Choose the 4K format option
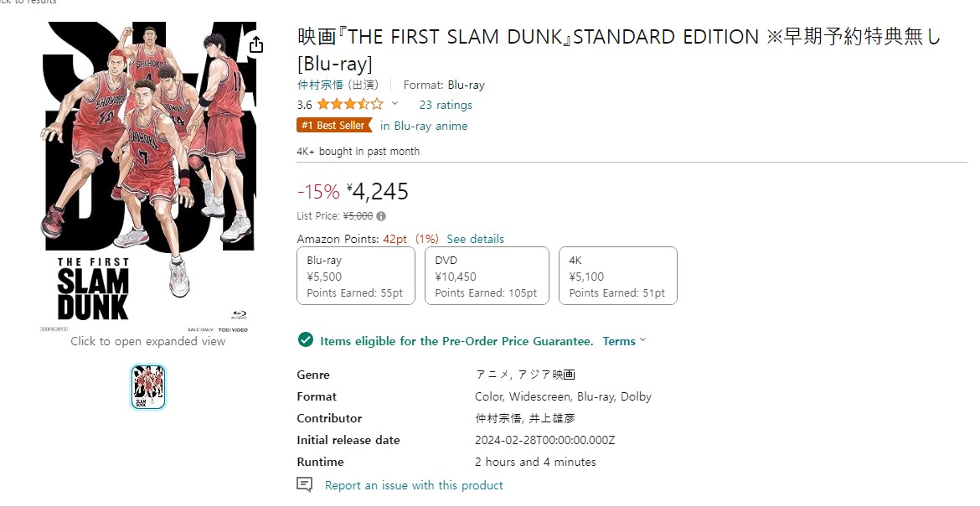 617,276
